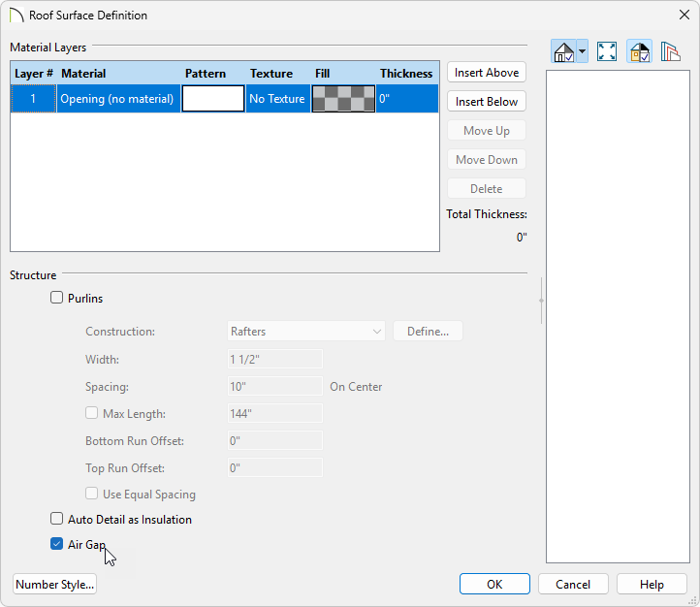Click the layered sheets icon

pos(670,52)
